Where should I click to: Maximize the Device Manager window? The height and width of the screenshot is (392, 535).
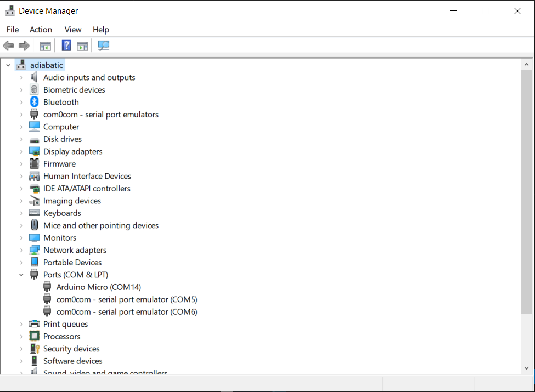pyautogui.click(x=485, y=11)
